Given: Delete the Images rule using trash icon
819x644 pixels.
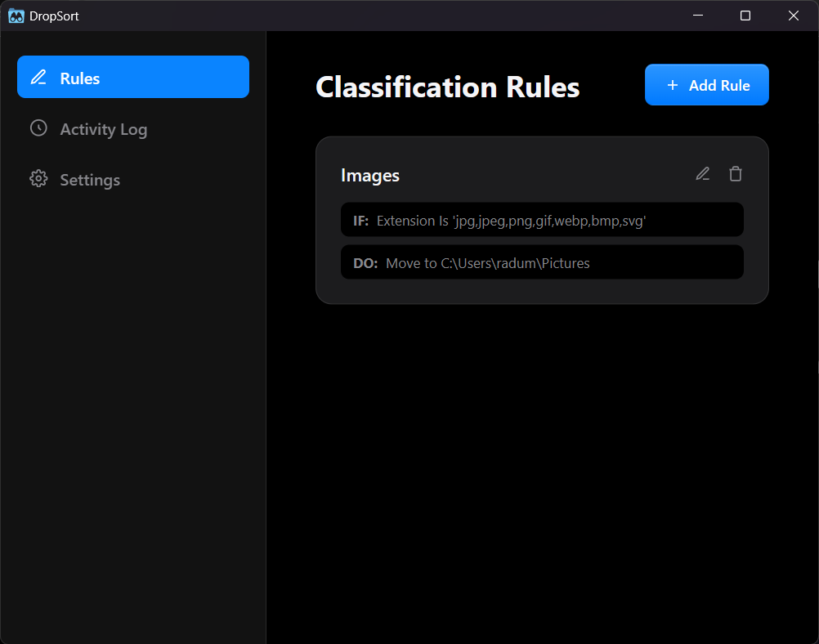Looking at the screenshot, I should tap(736, 174).
